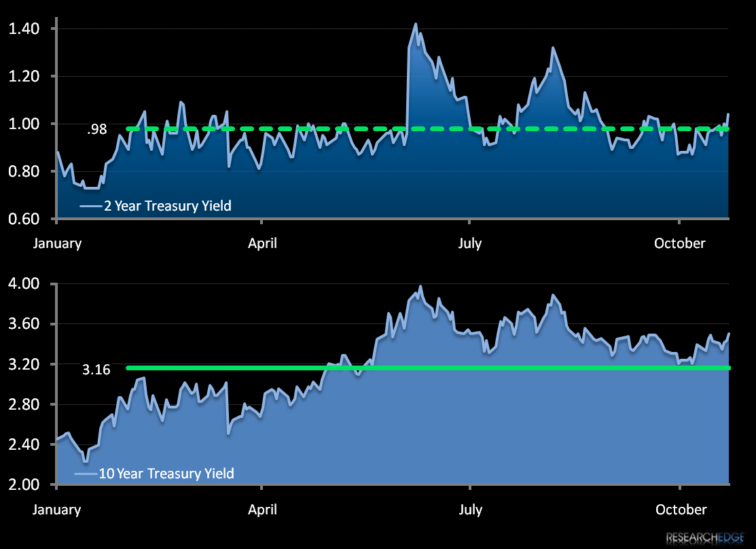756x549 pixels.
Task: Click the July label on the top chart
Action: 470,243
